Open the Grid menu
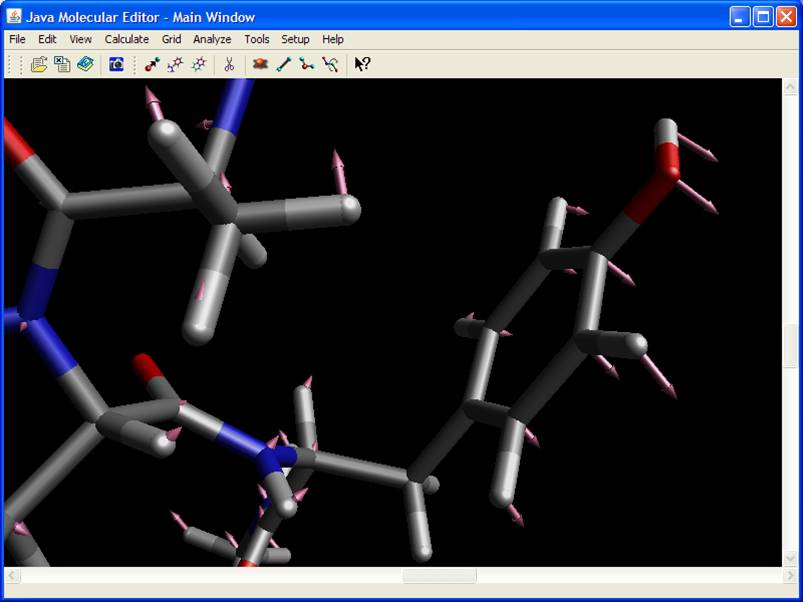 tap(171, 39)
